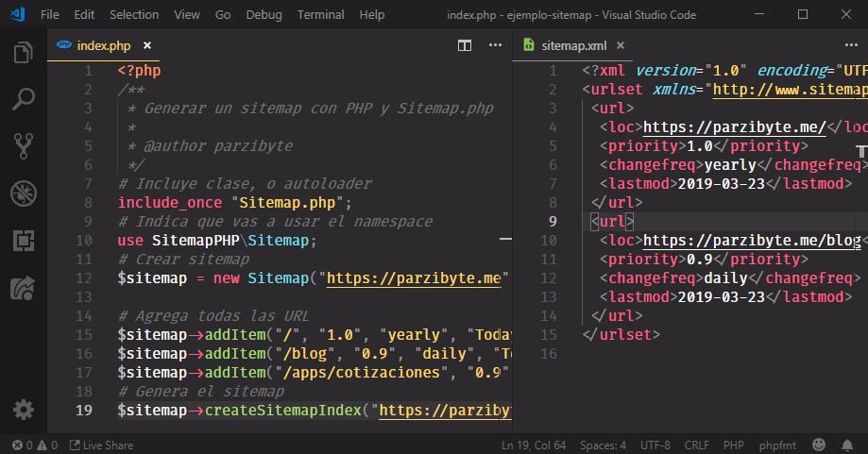Image resolution: width=868 pixels, height=454 pixels.
Task: Open the Debug view (bug icon)
Action: pos(24,193)
